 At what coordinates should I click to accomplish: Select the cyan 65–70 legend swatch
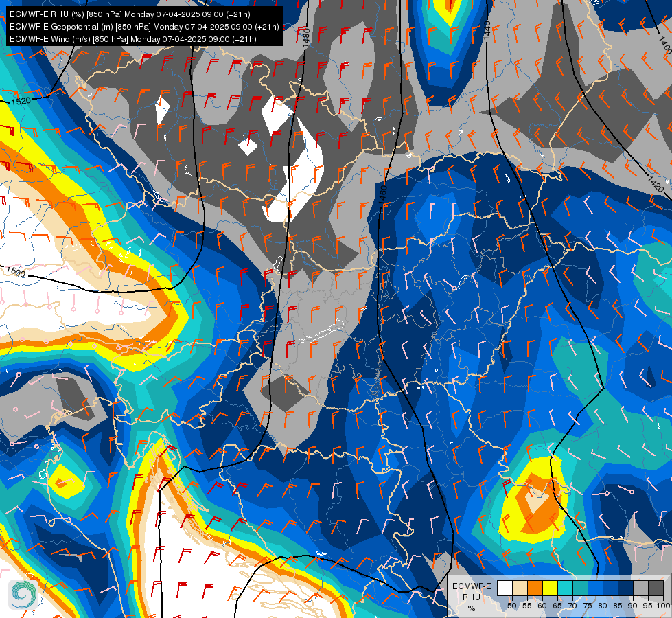point(566,588)
